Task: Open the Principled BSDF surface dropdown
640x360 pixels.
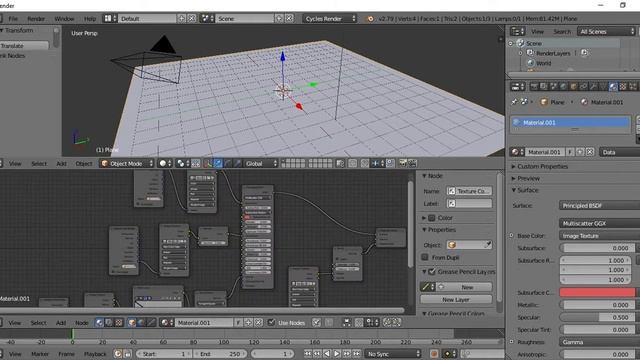Action: click(x=599, y=205)
